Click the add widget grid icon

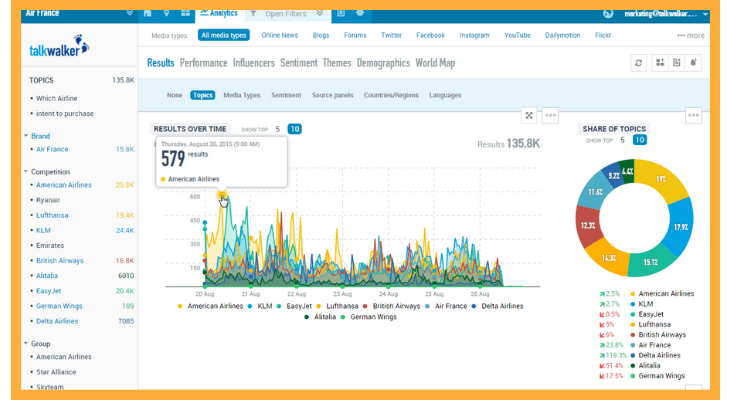(660, 62)
